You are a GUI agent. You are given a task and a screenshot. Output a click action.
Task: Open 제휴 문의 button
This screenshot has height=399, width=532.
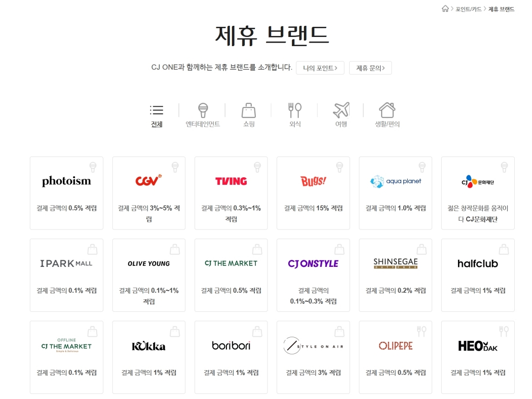coord(370,68)
